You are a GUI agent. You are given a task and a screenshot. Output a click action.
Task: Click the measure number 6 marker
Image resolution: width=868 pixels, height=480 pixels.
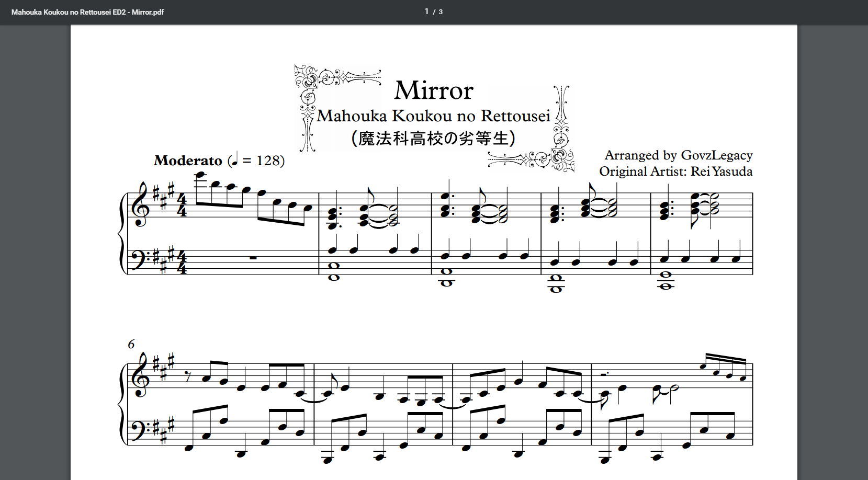[x=131, y=344]
